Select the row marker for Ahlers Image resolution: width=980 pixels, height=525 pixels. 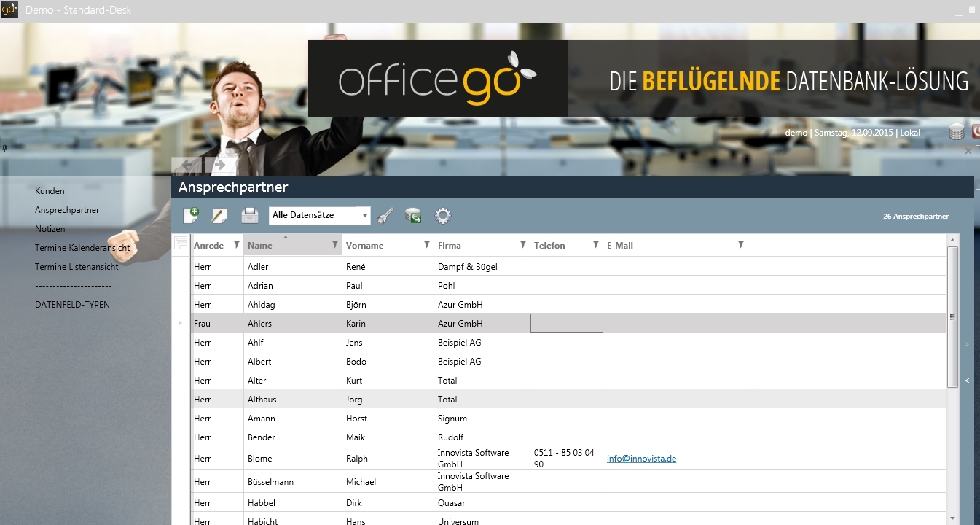tap(181, 323)
